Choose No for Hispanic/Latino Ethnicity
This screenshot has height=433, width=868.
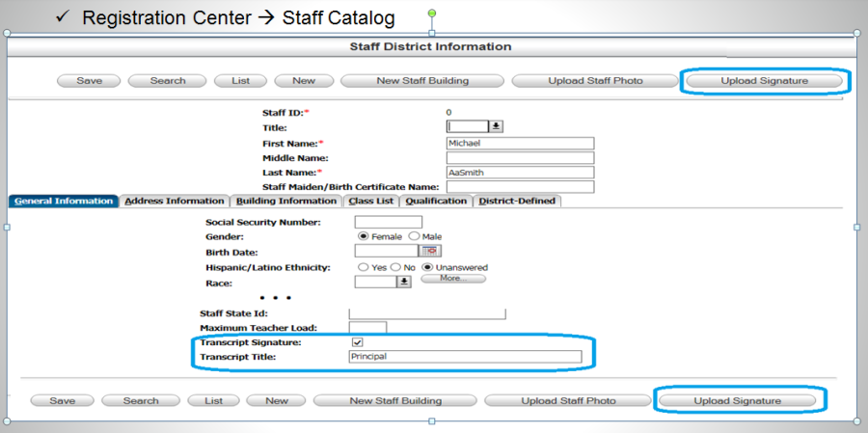click(395, 267)
